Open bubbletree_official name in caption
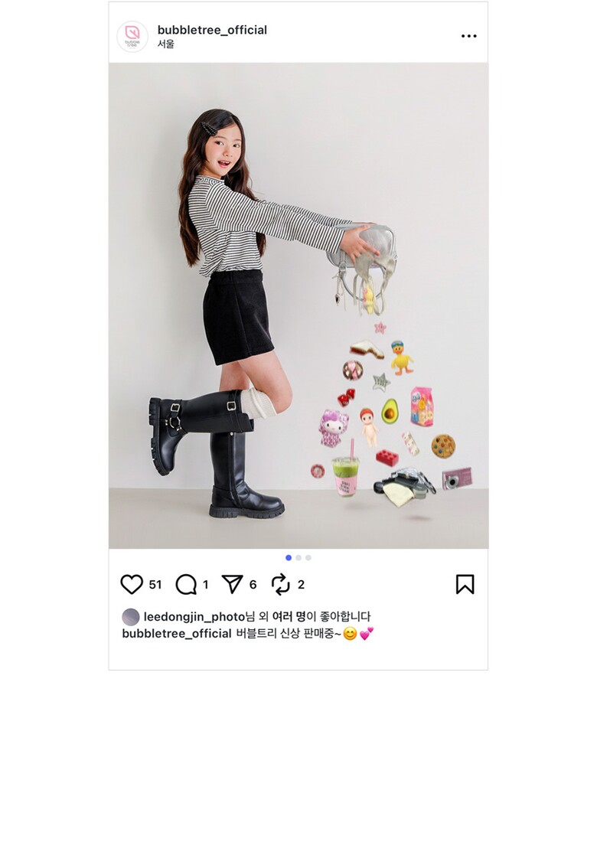Image resolution: width=597 pixels, height=868 pixels. (x=177, y=633)
